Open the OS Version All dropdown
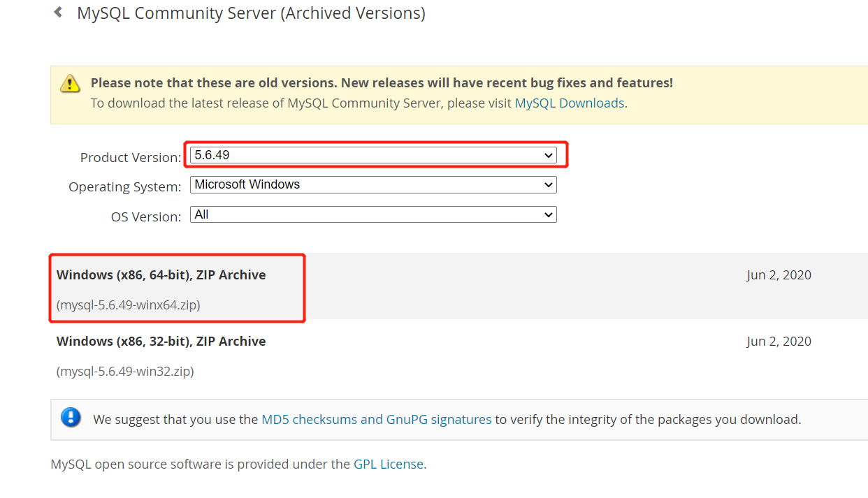The height and width of the screenshot is (498, 868). [x=373, y=214]
